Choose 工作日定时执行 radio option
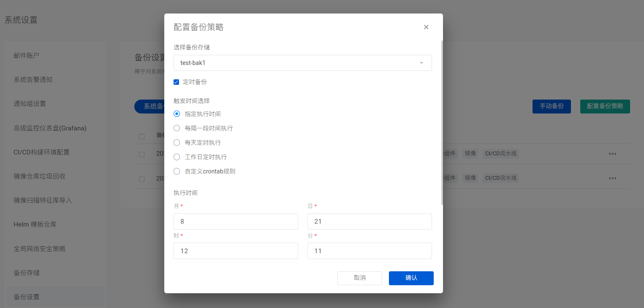Screen dimensions: 644x308 177,157
